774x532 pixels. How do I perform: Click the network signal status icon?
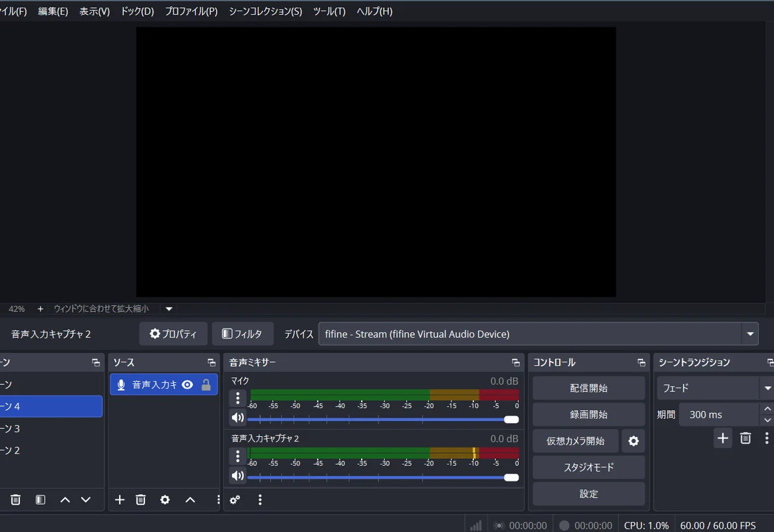tap(476, 525)
